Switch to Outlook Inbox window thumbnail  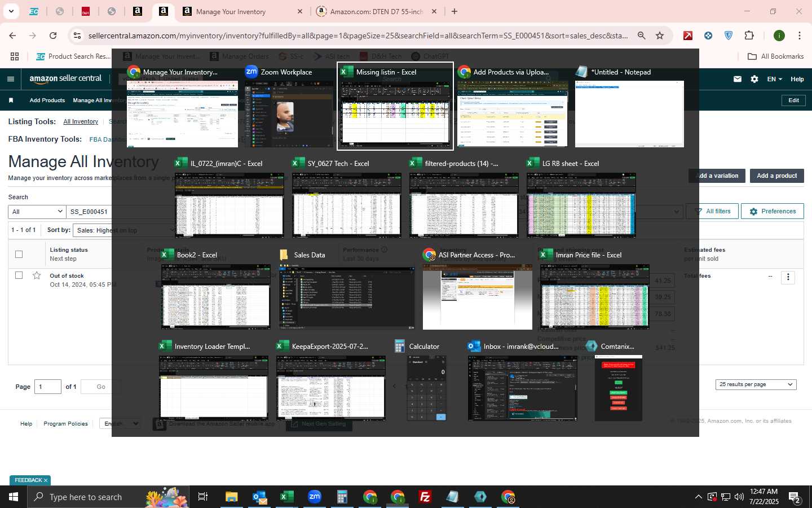pyautogui.click(x=523, y=380)
